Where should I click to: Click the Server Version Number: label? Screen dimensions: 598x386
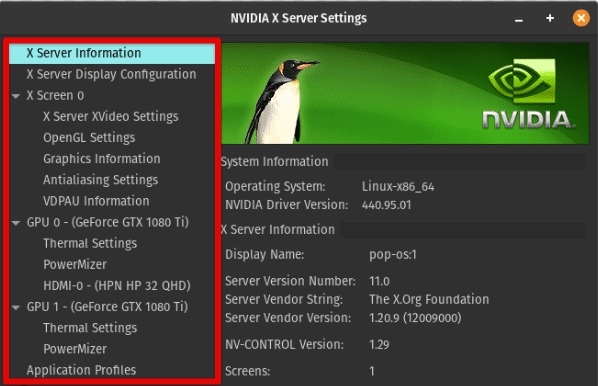tap(290, 281)
